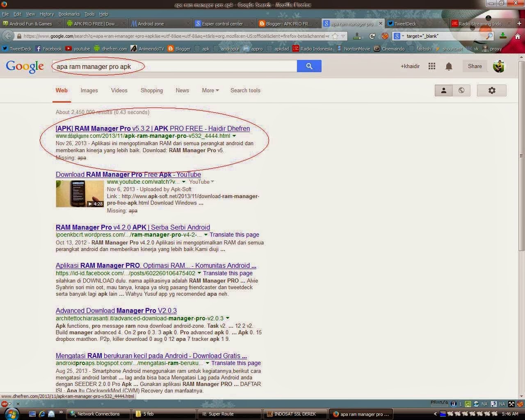This screenshot has width=525, height=420.
Task: Click the browser search bar magnifier icon
Action: [x=489, y=36]
